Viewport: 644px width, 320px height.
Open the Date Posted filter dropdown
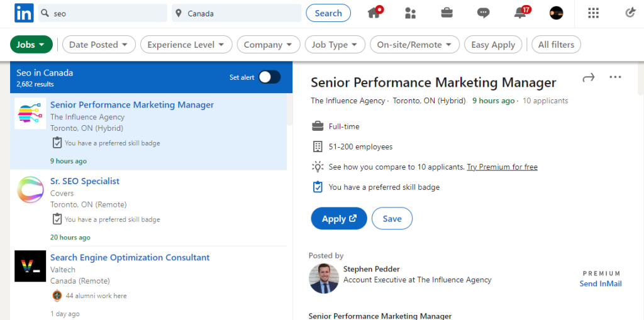point(99,45)
